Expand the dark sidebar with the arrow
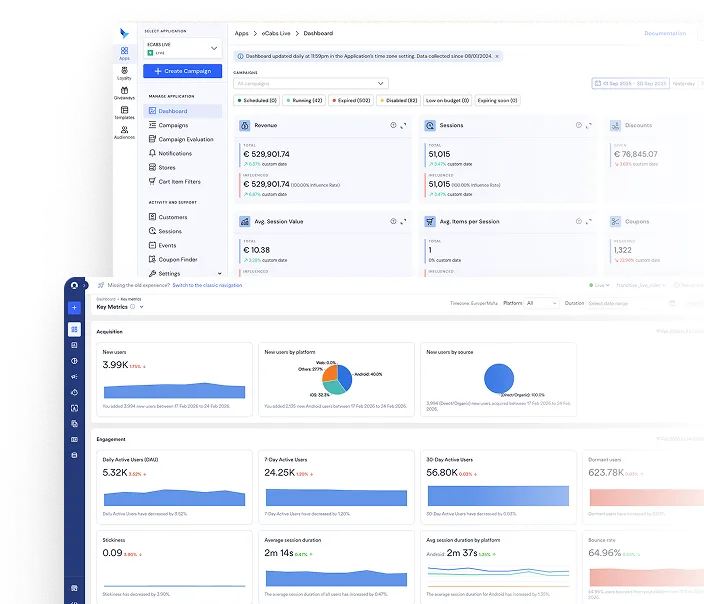Screen dimensions: 704x604 coord(84,285)
